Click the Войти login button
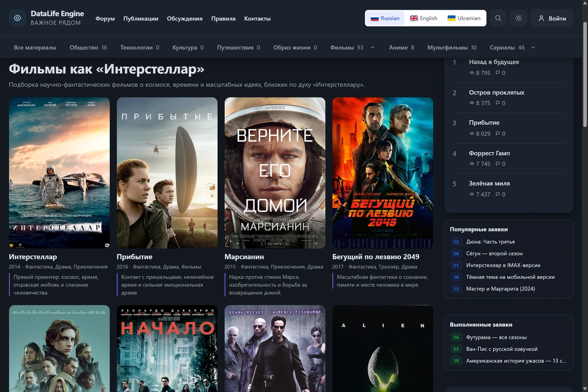The height and width of the screenshot is (392, 588). click(x=552, y=18)
